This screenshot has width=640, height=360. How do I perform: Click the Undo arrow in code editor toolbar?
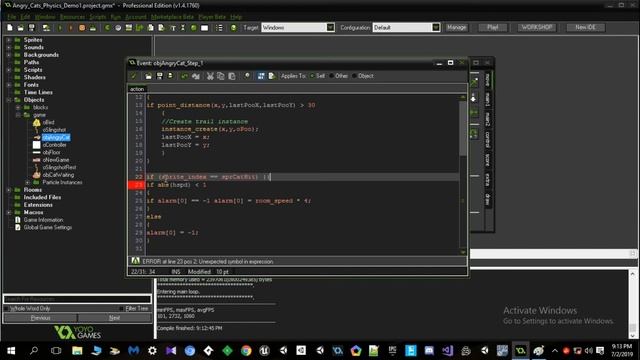(x=184, y=76)
